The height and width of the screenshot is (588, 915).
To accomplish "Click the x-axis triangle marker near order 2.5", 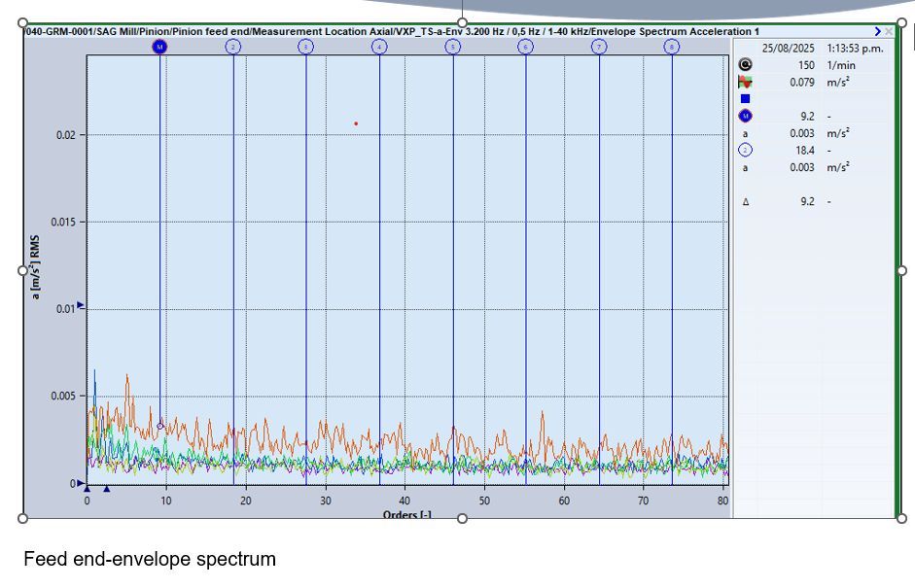I will click(x=107, y=489).
